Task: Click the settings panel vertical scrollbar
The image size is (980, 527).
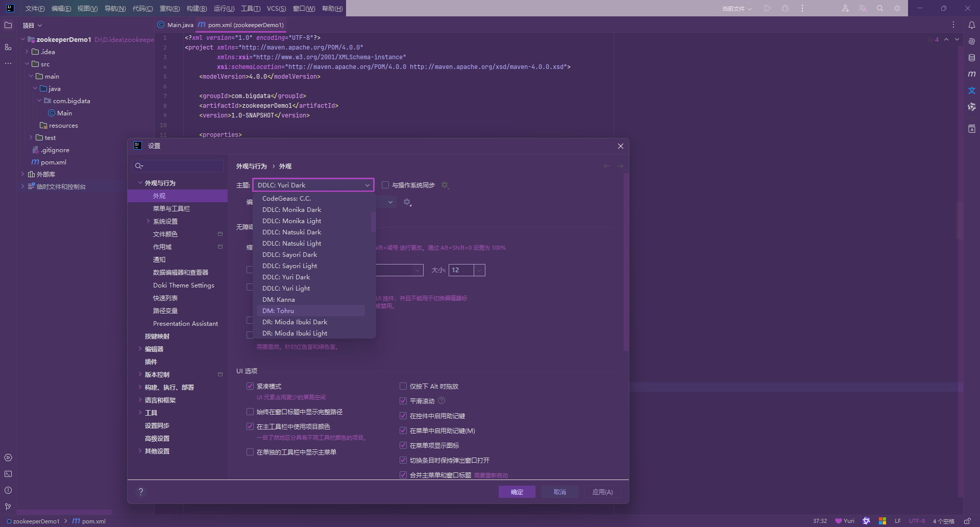Action: tap(626, 262)
